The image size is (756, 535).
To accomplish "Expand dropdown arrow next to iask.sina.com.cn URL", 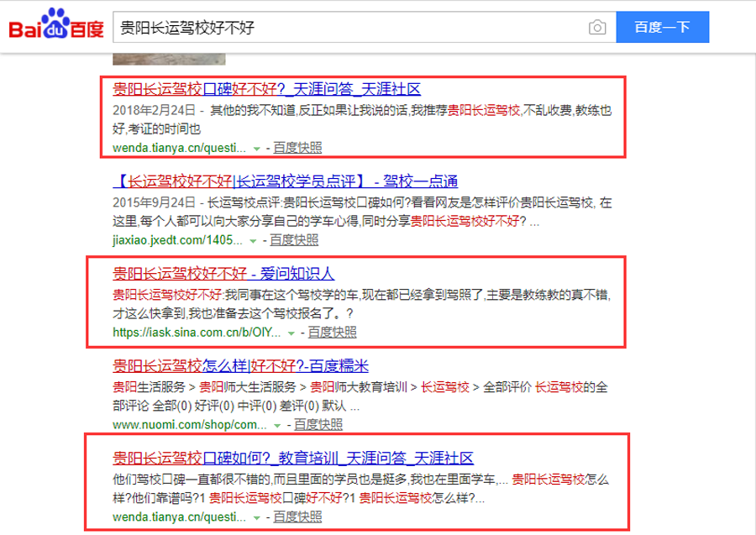I will [291, 333].
